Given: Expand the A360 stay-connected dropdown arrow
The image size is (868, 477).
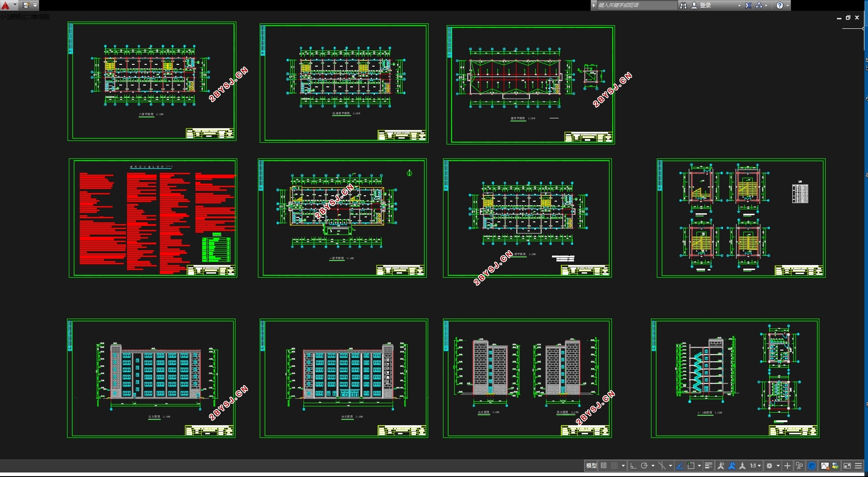Looking at the screenshot, I should tap(766, 5).
